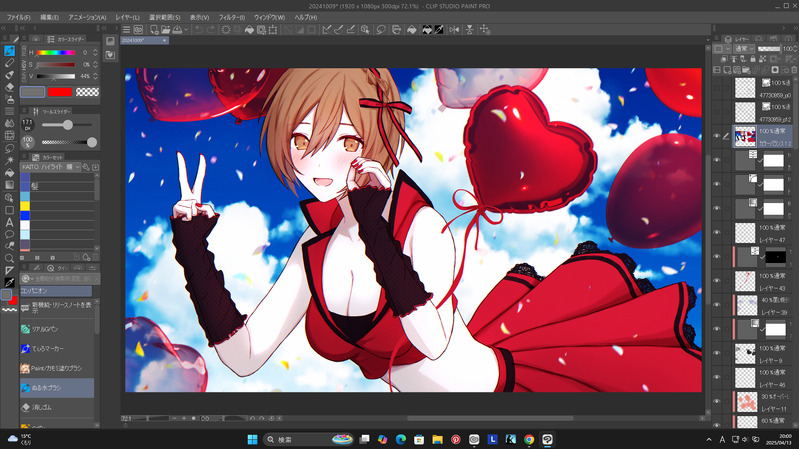Select the Lasso selection tool
This screenshot has height=449, width=799.
coord(9,148)
